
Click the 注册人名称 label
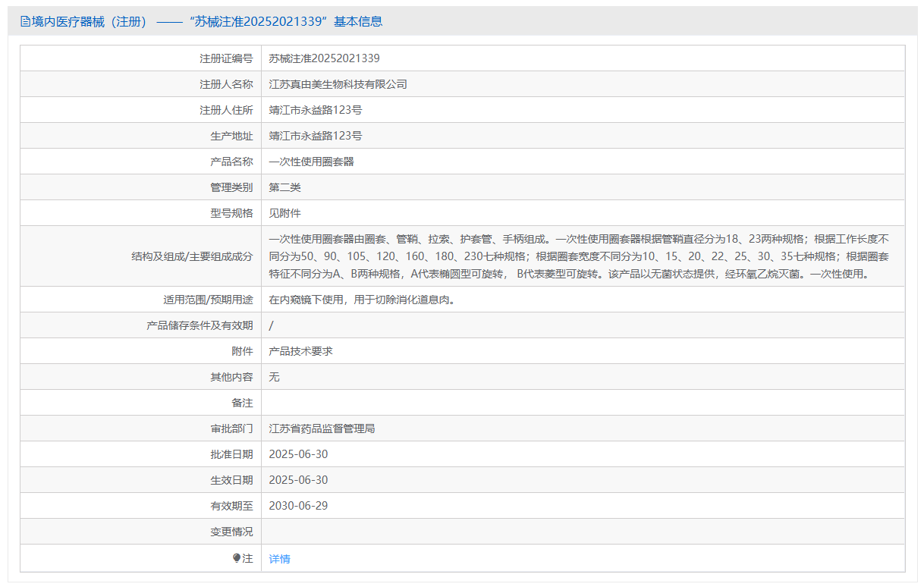point(226,84)
